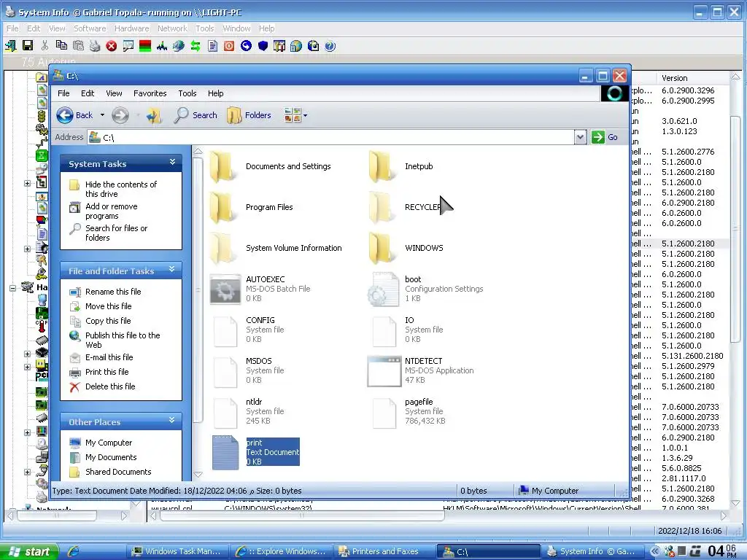
Task: Click the Go button beside address bar
Action: point(605,137)
